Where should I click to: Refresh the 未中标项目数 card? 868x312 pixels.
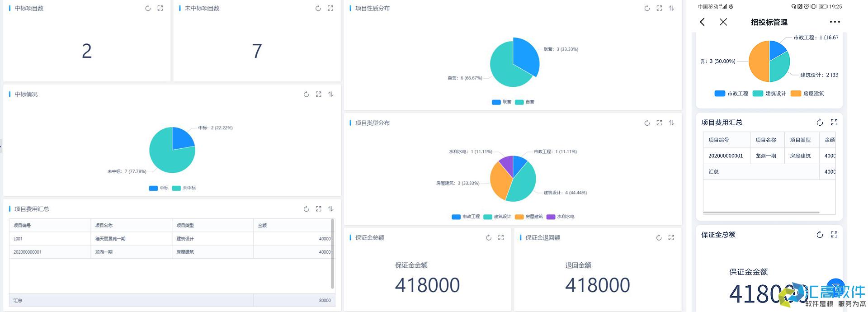(x=318, y=8)
